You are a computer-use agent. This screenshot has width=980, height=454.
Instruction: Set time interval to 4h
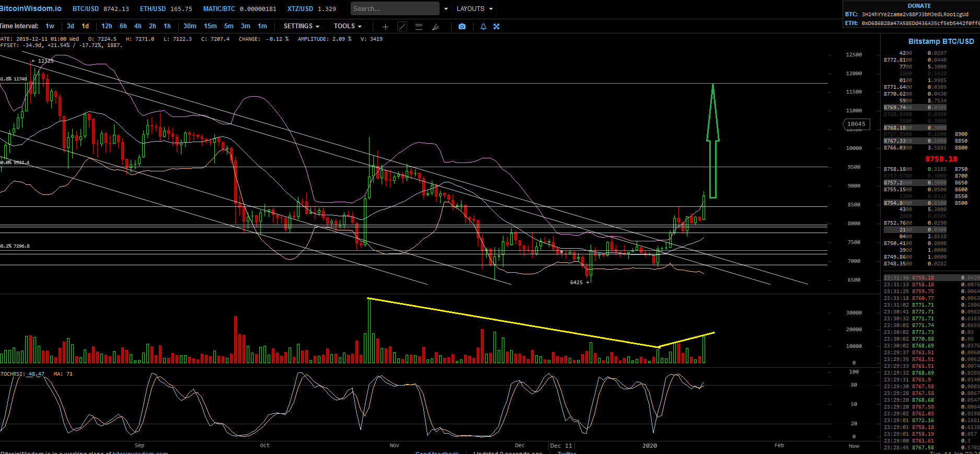coord(138,26)
